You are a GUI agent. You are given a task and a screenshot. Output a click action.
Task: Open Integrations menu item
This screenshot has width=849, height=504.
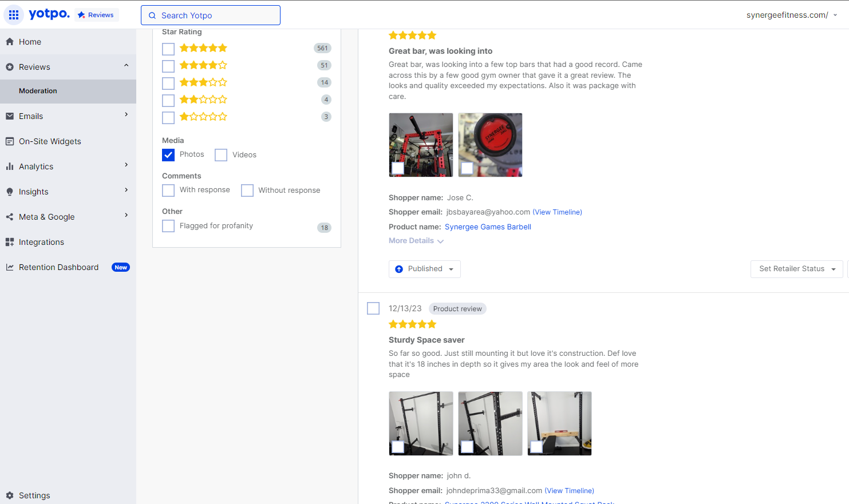68,242
